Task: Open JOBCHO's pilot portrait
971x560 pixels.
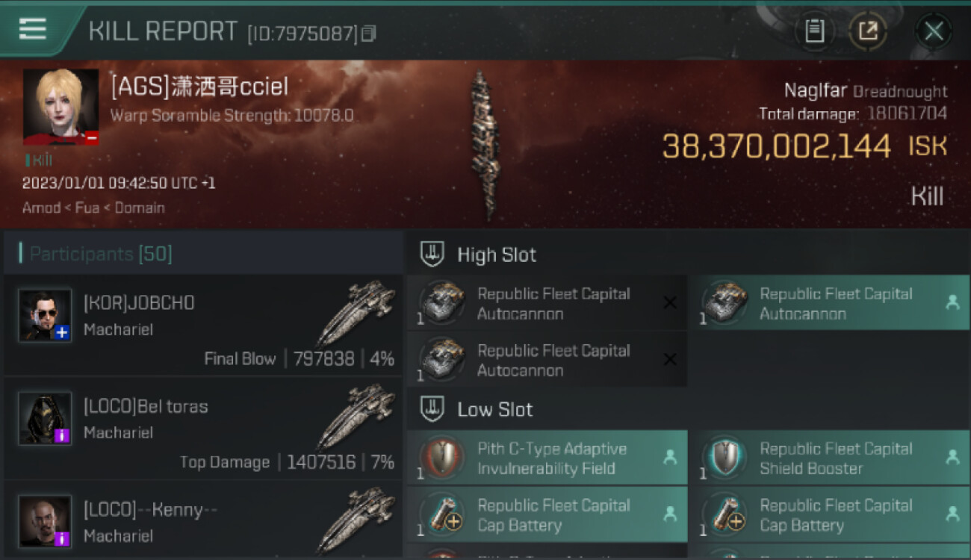Action: click(x=45, y=315)
